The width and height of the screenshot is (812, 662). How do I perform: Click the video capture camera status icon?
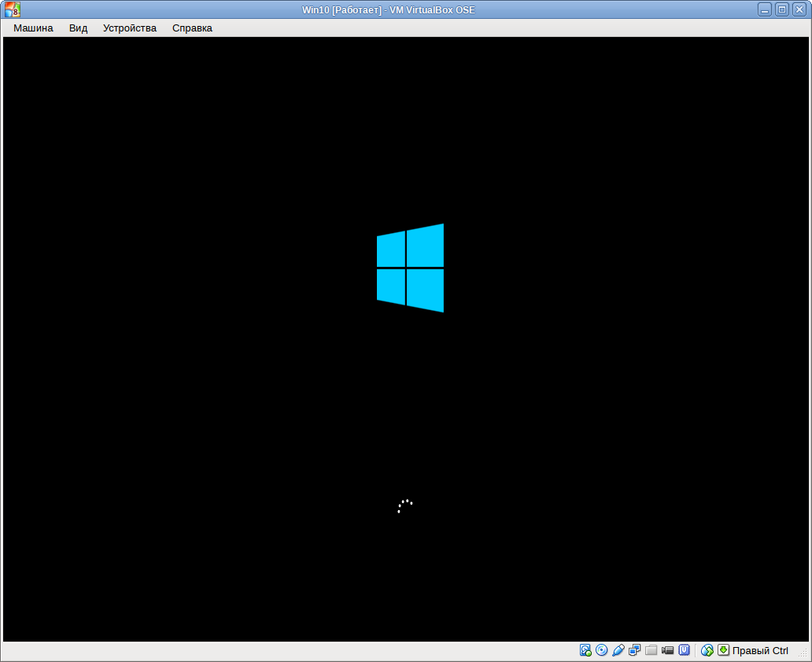(x=668, y=650)
